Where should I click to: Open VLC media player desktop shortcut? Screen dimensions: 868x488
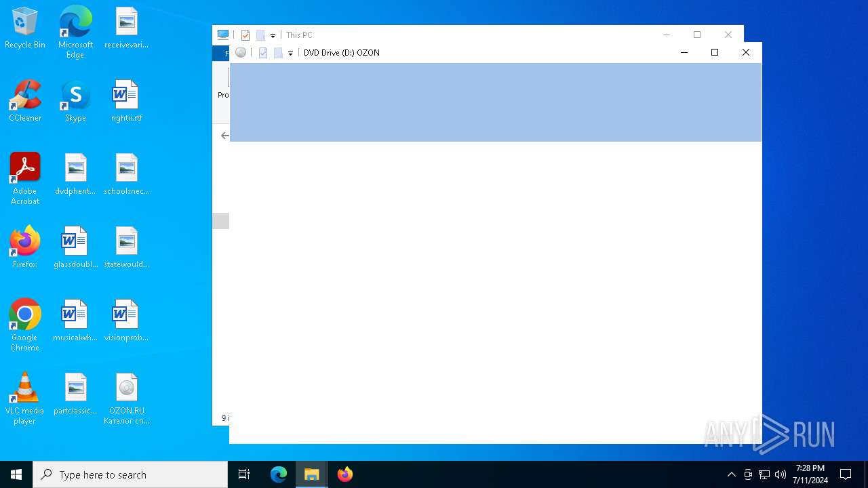(x=25, y=399)
